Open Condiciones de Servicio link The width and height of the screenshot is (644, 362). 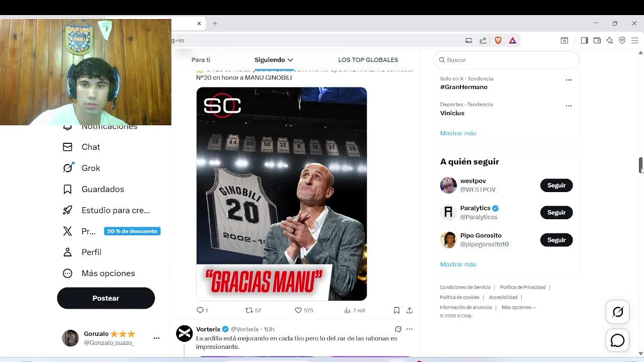pos(465,288)
